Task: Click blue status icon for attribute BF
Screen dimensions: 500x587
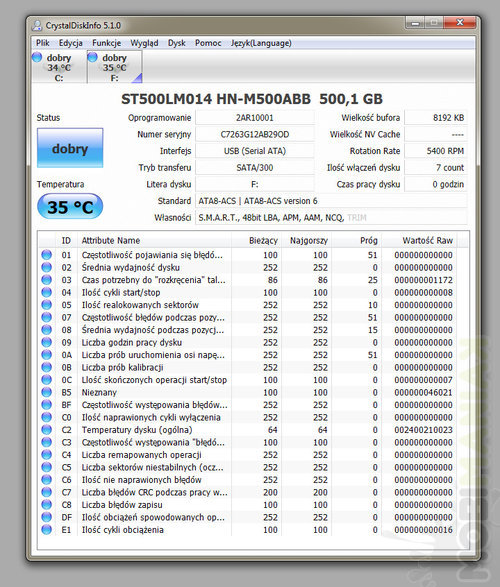Action: (x=47, y=405)
